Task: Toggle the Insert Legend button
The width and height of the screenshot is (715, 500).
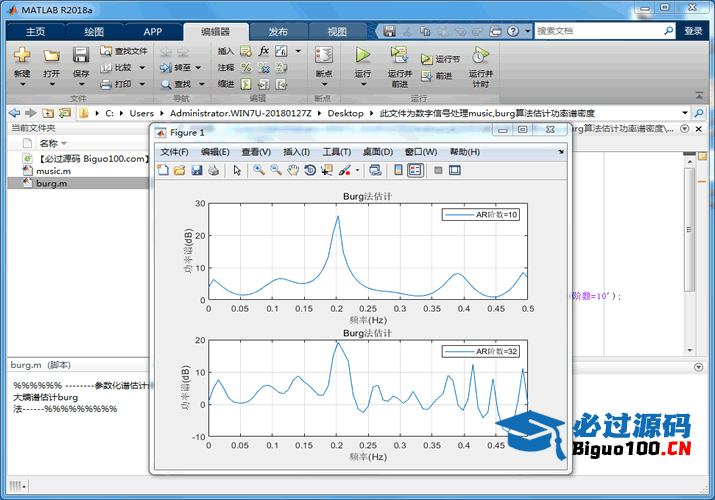Action: tap(415, 170)
